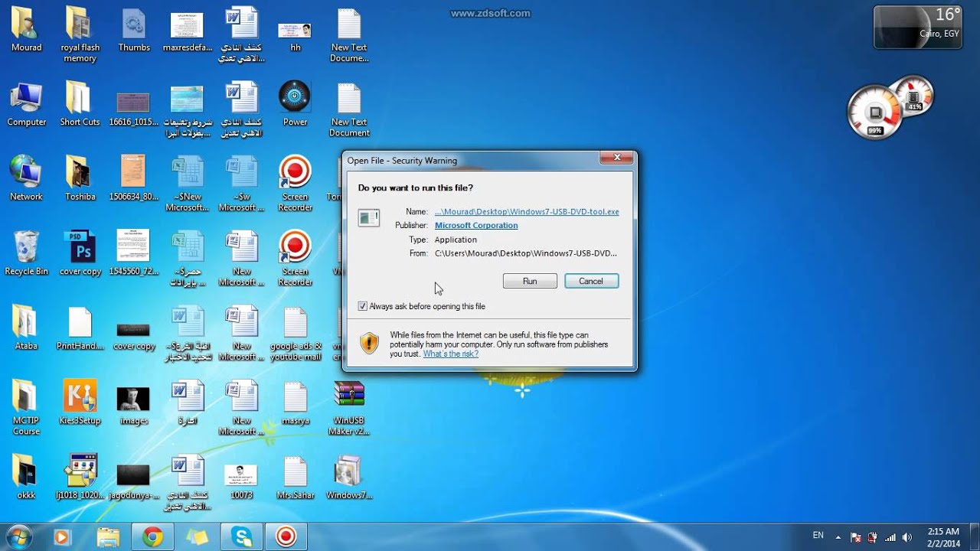Show hidden tray icons arrow
Viewport: 980px width, 551px height.
click(838, 537)
